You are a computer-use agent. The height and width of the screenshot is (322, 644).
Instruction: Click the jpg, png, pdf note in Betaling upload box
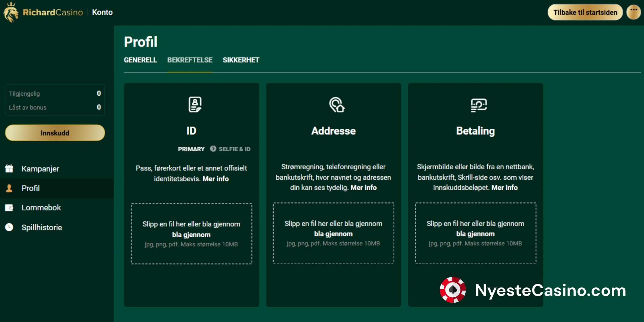click(475, 244)
